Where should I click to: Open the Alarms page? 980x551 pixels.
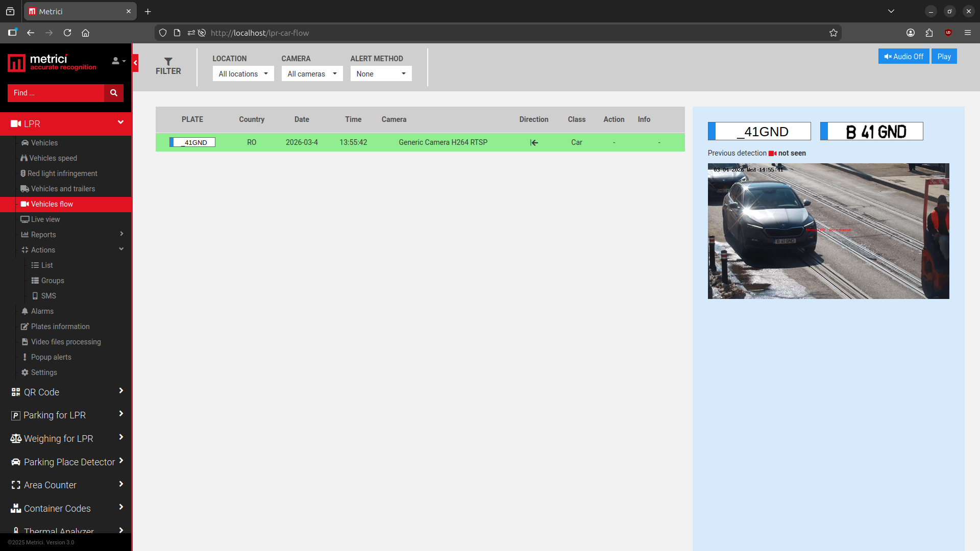[x=42, y=311]
